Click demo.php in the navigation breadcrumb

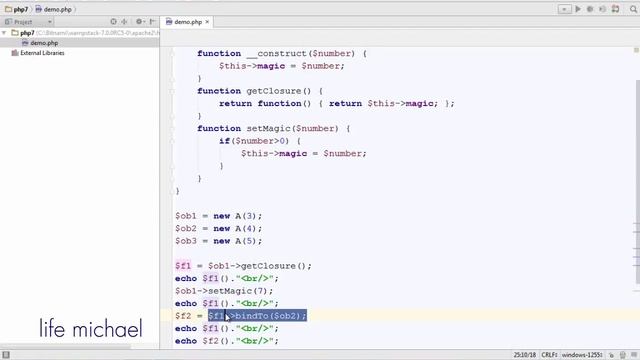53,9
